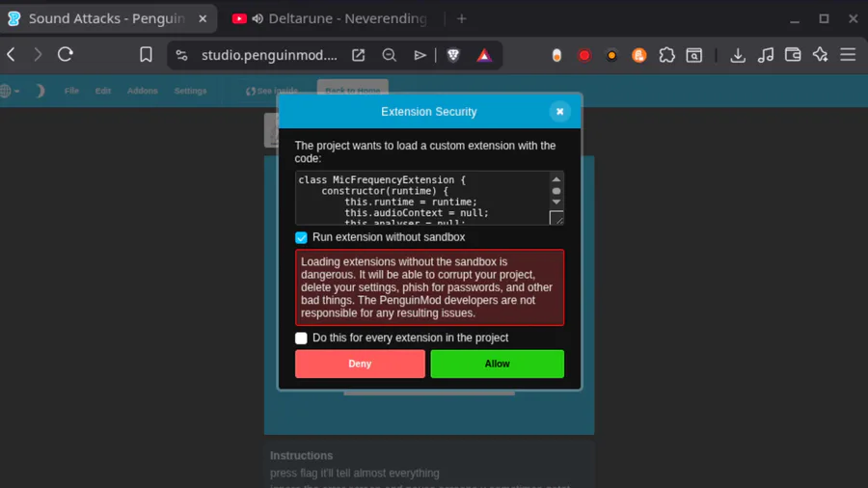Click the Allow button
This screenshot has width=868, height=488.
point(497,364)
